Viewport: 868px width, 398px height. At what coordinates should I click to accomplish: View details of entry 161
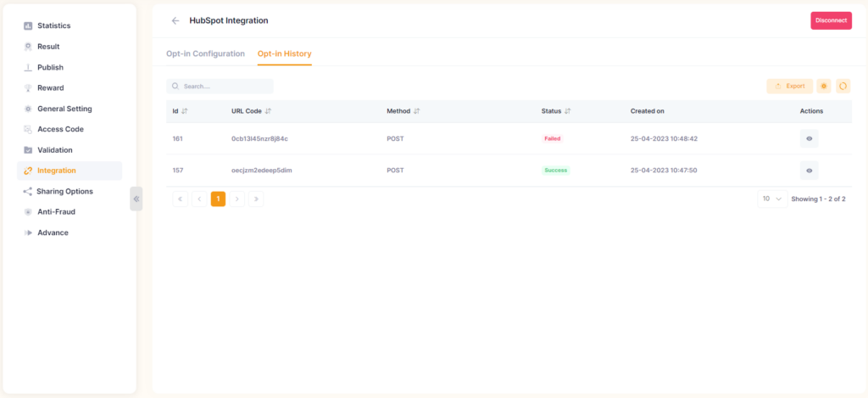[810, 138]
